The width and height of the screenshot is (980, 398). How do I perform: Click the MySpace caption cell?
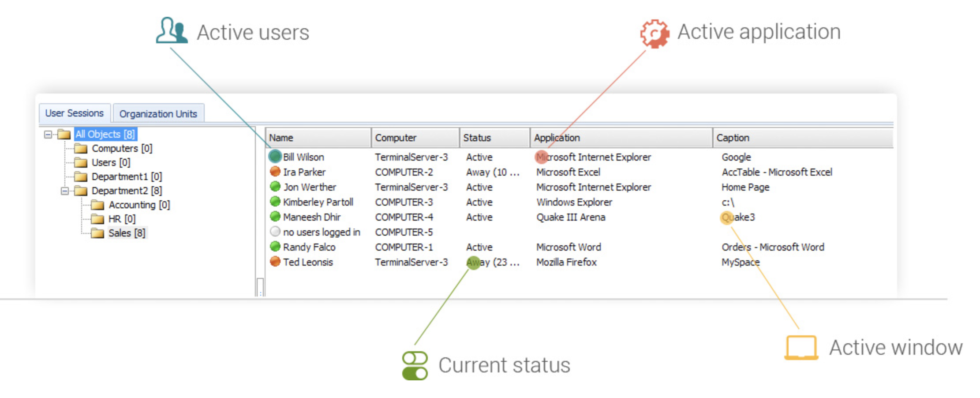pos(741,262)
